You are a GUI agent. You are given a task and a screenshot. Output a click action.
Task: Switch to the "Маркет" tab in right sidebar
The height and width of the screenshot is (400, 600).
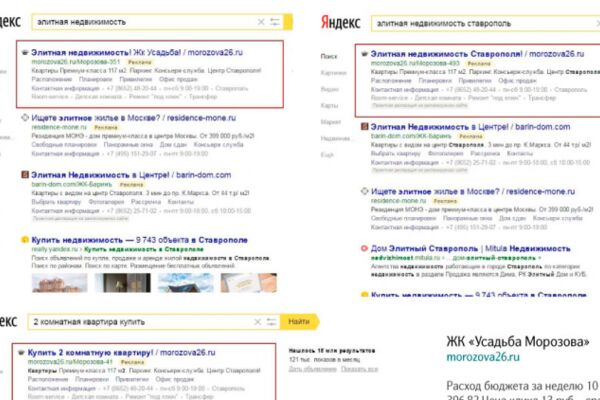click(331, 122)
